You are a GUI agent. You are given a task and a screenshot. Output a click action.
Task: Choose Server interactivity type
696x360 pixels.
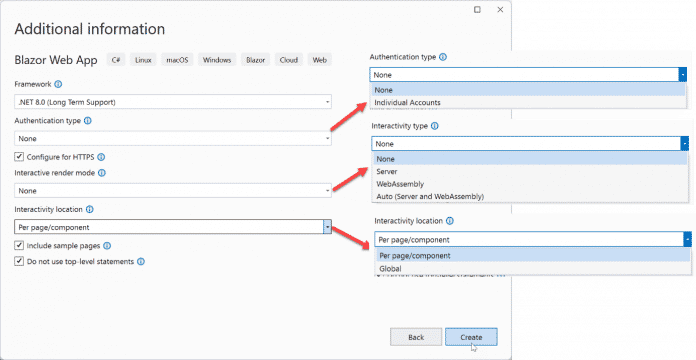click(530, 171)
